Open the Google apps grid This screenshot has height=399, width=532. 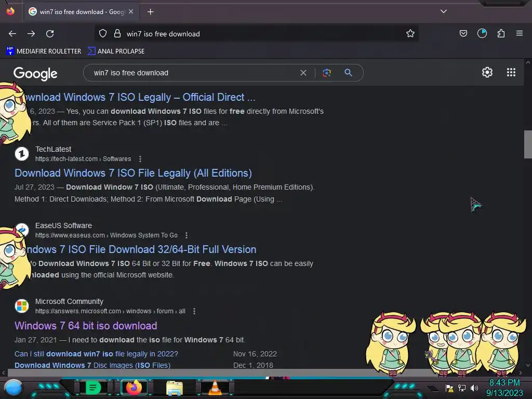click(511, 72)
